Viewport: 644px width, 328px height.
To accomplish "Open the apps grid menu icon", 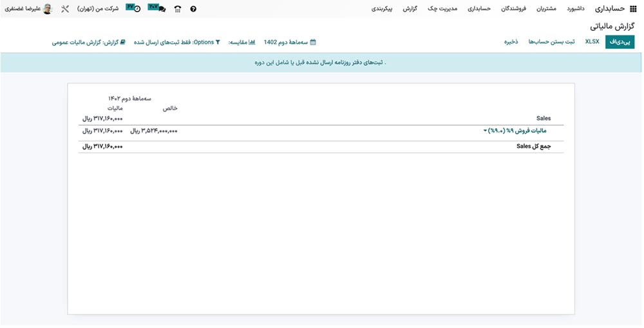I will point(632,9).
